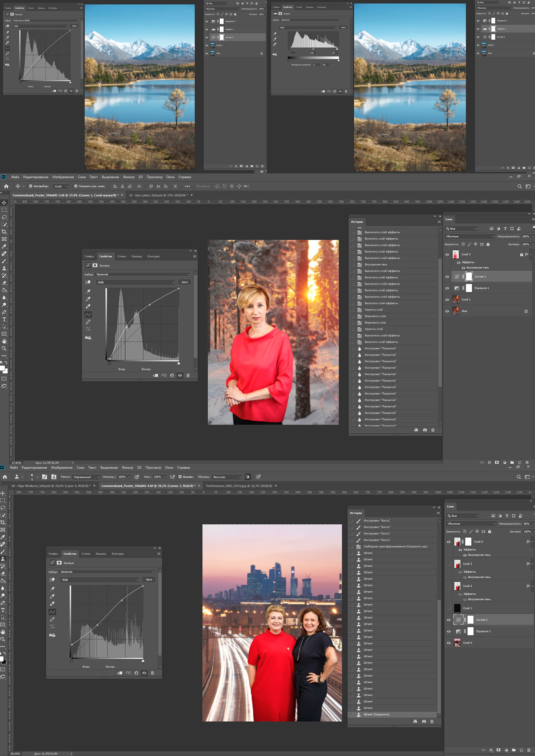
Task: Toggle the Автовыбор checkbox
Action: click(x=31, y=186)
